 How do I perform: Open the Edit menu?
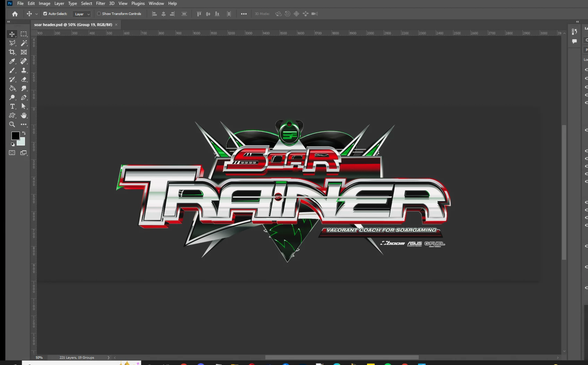[31, 3]
